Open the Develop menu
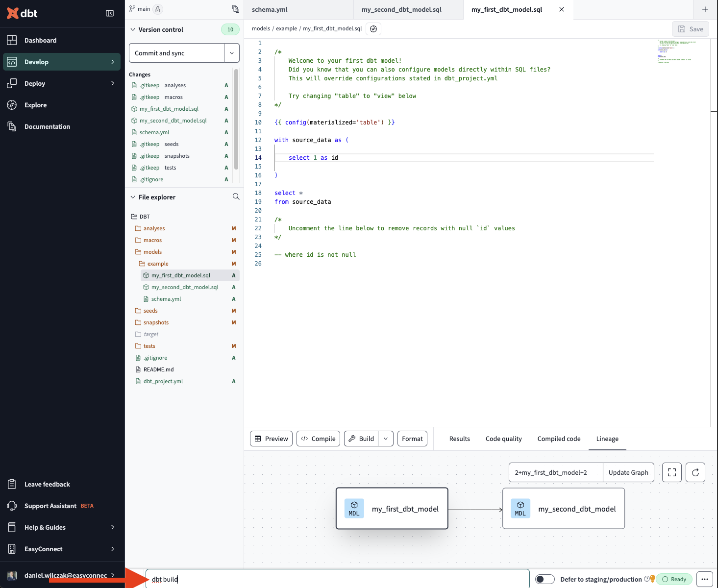 coord(62,62)
